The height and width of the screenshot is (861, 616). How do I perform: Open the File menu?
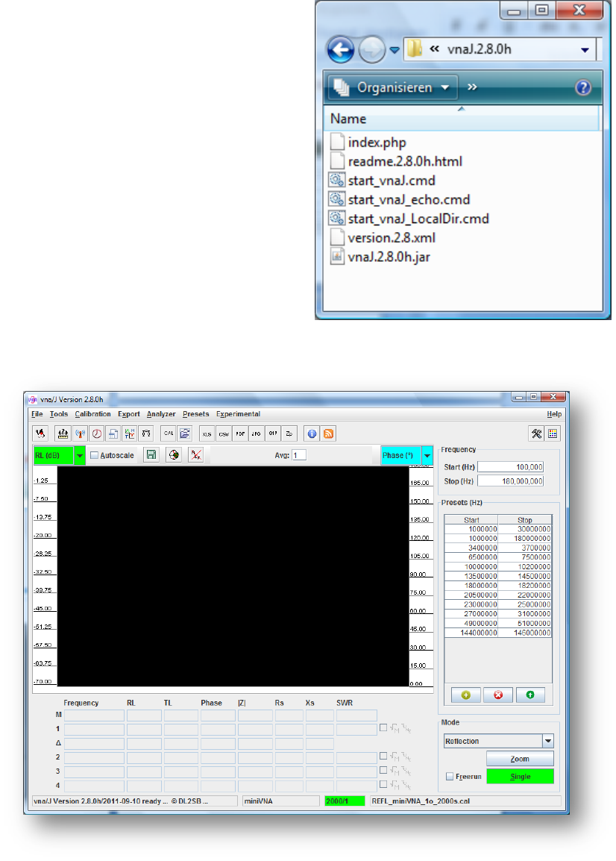37,414
